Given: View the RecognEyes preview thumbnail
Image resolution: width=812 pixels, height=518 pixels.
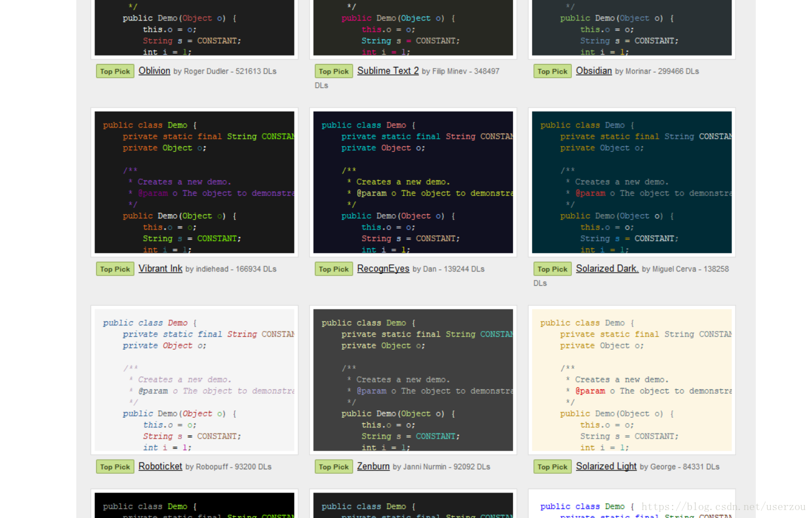Looking at the screenshot, I should 413,182.
